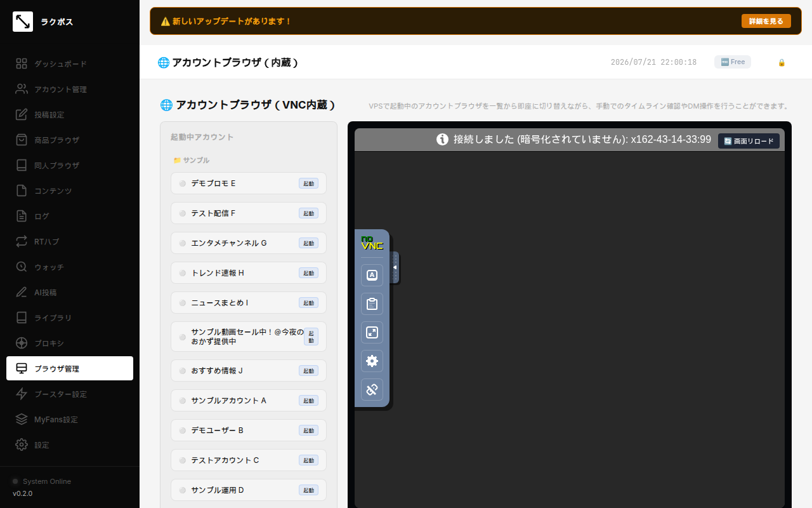Click the noVNC logo in control bar
Image resolution: width=812 pixels, height=508 pixels.
pos(372,243)
